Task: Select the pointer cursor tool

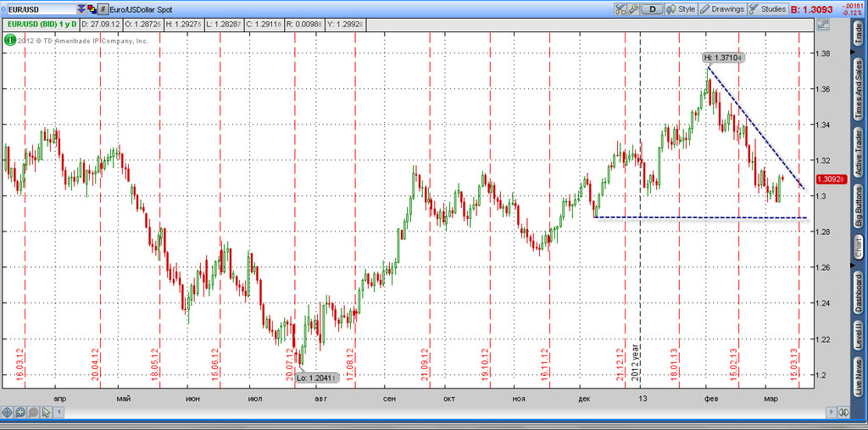Action: point(46,412)
